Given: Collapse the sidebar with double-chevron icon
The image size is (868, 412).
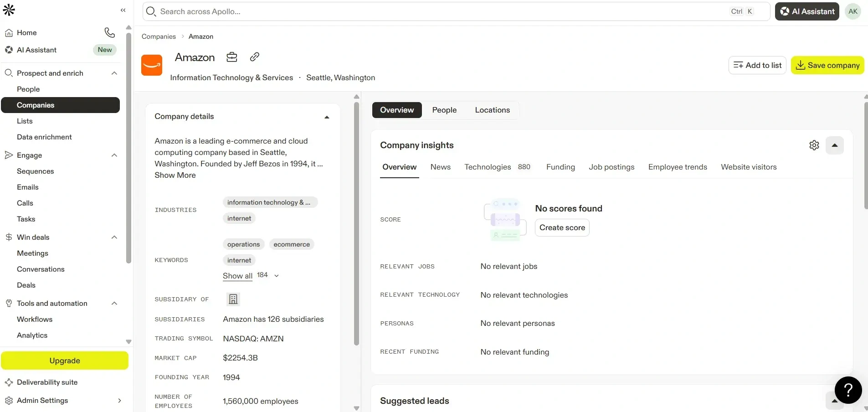Looking at the screenshot, I should coord(123,10).
